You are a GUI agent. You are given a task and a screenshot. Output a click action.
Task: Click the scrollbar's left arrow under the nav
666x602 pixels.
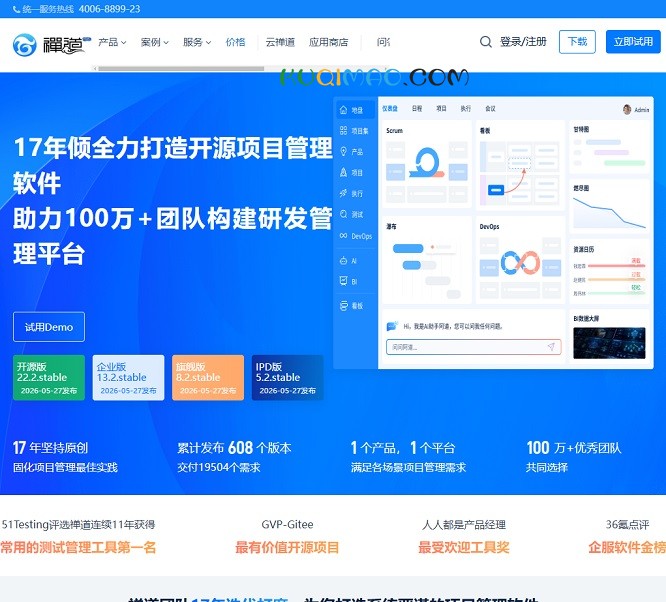(x=95, y=68)
